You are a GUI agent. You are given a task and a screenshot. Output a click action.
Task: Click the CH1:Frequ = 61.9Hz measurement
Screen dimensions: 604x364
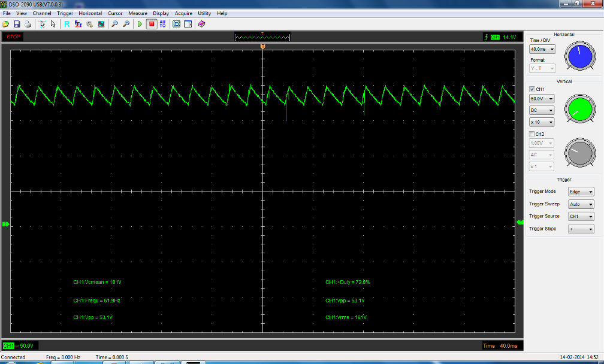(x=96, y=301)
